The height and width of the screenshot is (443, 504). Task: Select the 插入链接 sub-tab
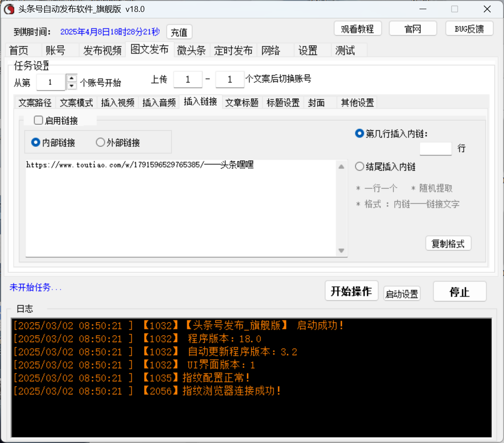point(201,102)
